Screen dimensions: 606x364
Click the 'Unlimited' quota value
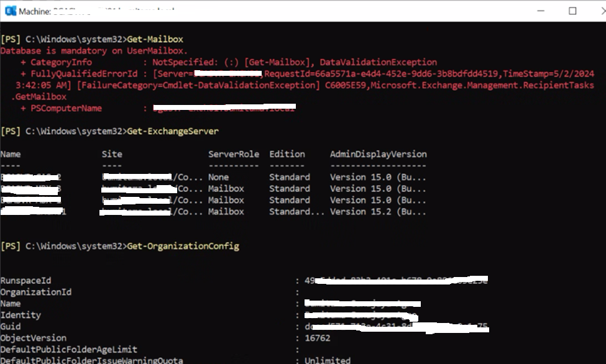tap(328, 360)
